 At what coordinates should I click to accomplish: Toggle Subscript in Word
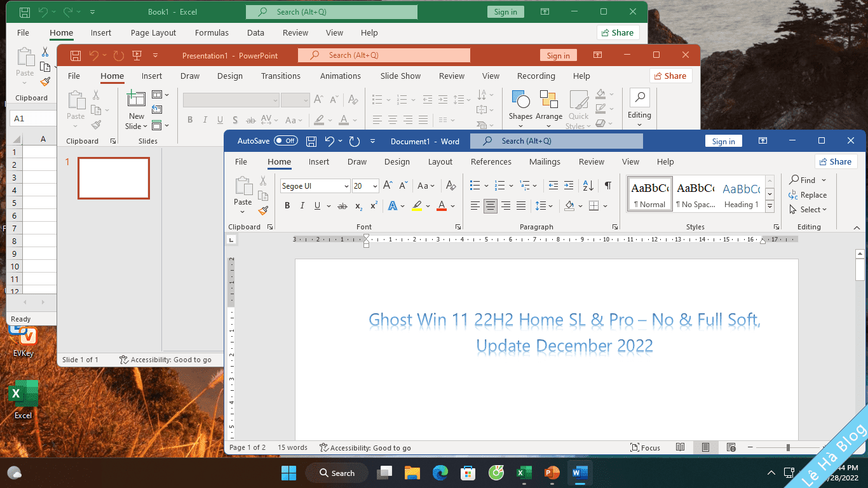coord(359,206)
